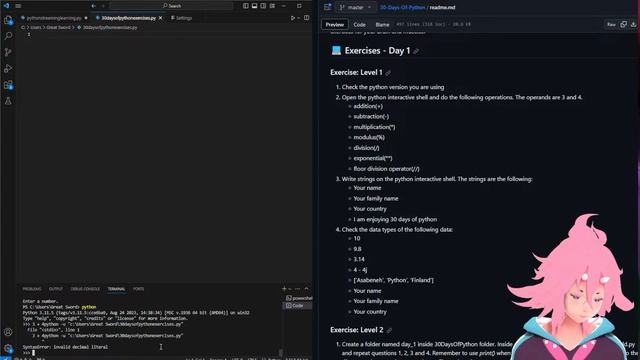
Task: Switch to the Debug Console tab
Action: (85, 289)
